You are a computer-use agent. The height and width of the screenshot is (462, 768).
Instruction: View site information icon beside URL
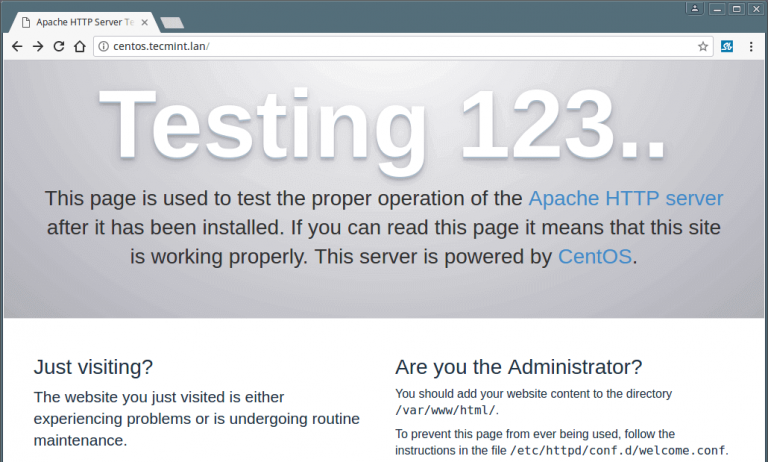[103, 47]
